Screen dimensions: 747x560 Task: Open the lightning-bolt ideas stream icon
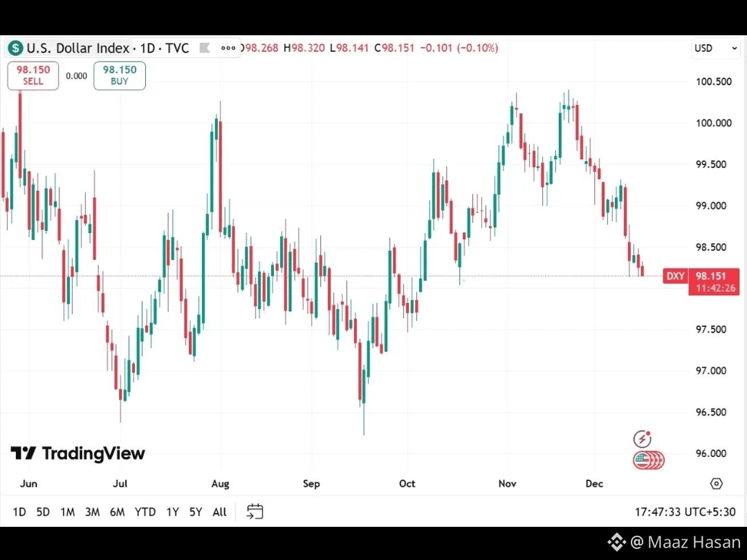tap(642, 438)
